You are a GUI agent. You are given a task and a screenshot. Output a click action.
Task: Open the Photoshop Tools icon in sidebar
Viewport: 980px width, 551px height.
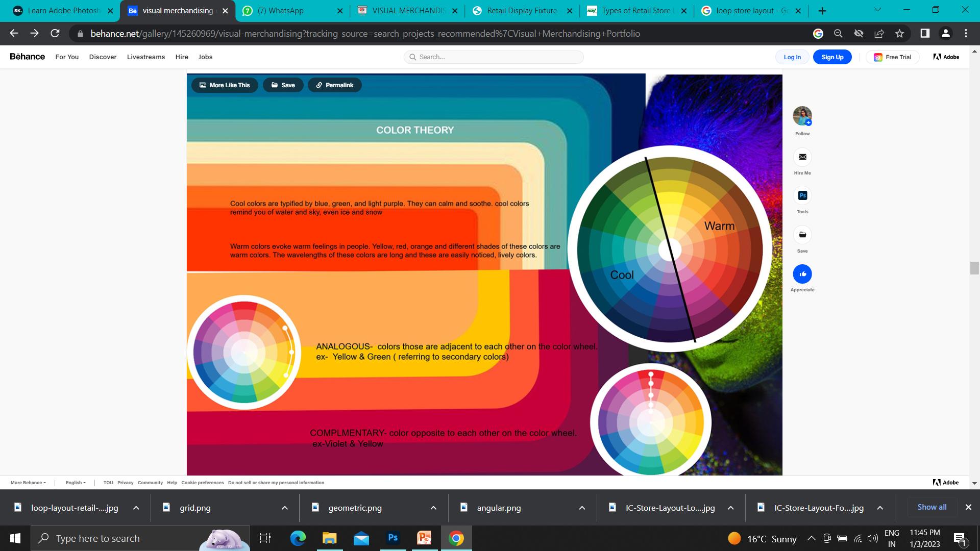pyautogui.click(x=802, y=196)
